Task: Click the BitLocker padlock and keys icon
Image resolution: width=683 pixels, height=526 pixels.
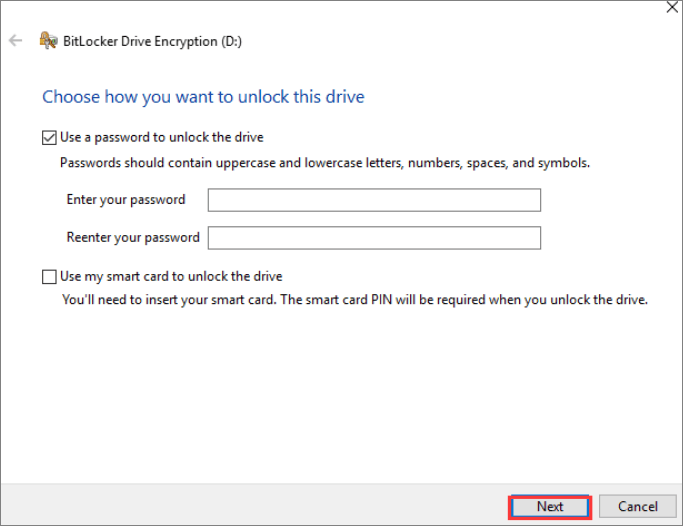Action: 48,40
